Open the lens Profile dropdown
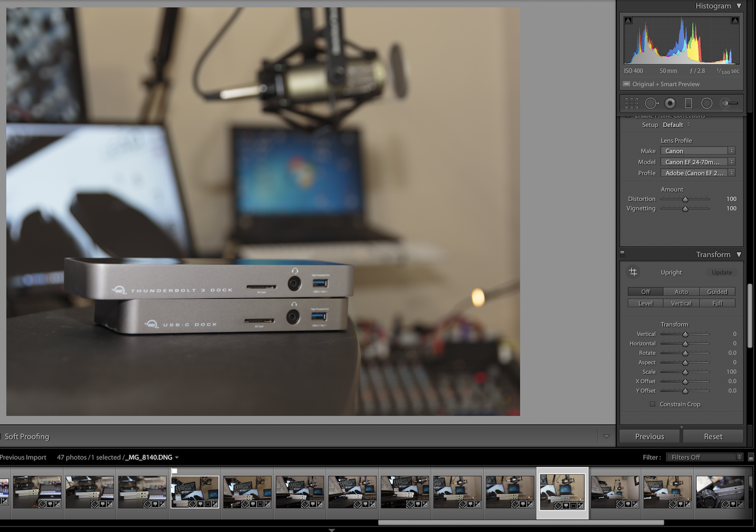This screenshot has height=532, width=756. click(x=697, y=173)
